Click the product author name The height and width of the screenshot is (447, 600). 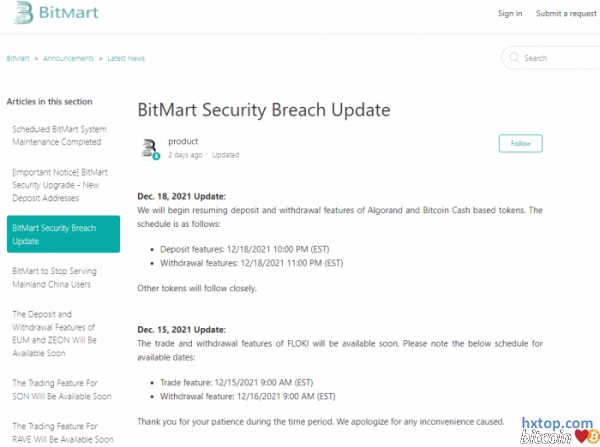tap(183, 142)
